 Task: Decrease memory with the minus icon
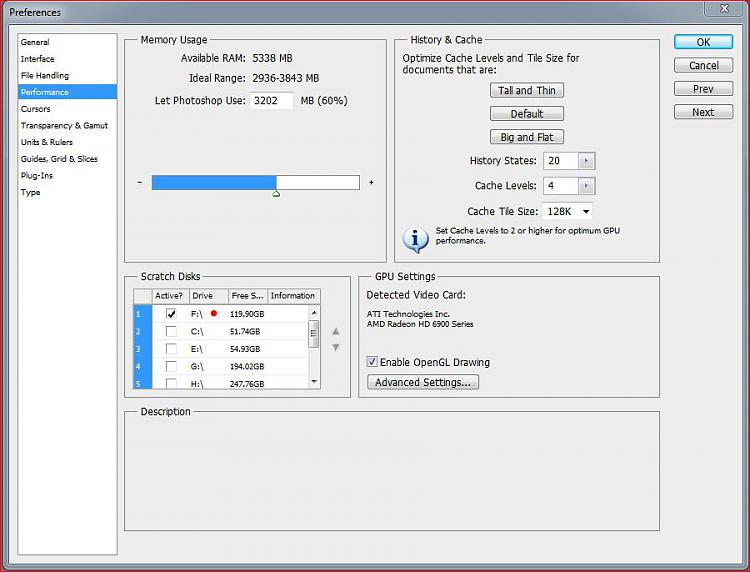tap(140, 182)
